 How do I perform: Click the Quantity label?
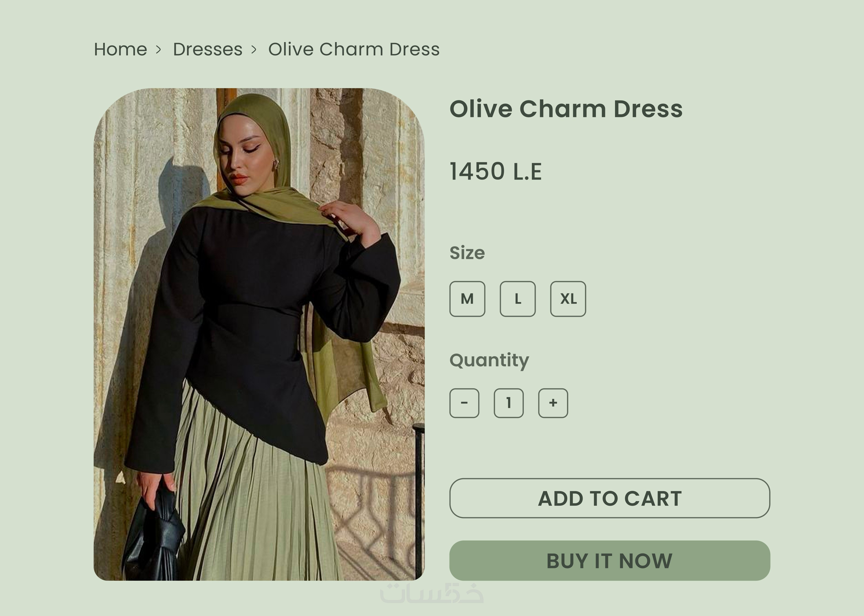489,360
